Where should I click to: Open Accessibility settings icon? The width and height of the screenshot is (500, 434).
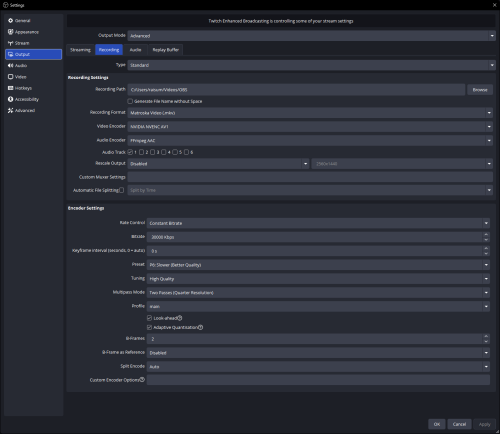pyautogui.click(x=10, y=99)
